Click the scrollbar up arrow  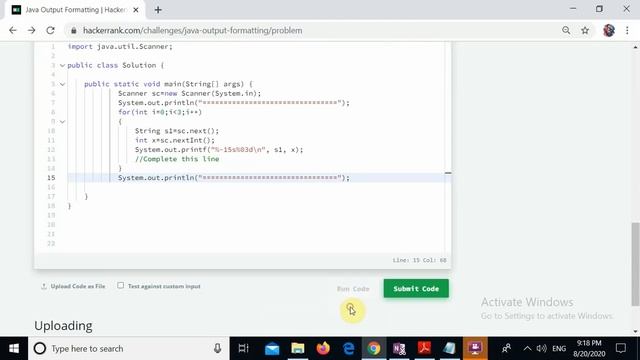pos(636,47)
